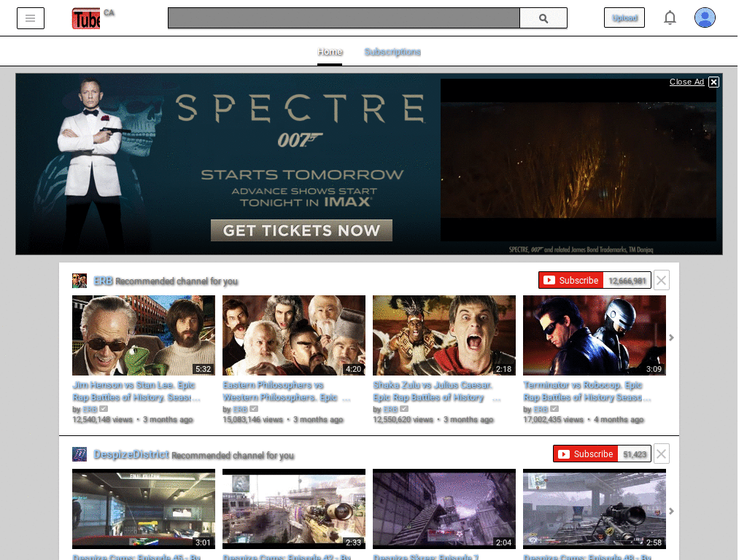Switch to the Subscriptions tab
Image resolution: width=747 pixels, height=560 pixels.
392,52
